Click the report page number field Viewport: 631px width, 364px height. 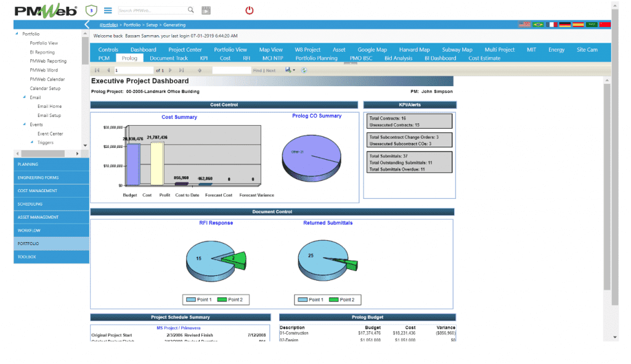134,70
